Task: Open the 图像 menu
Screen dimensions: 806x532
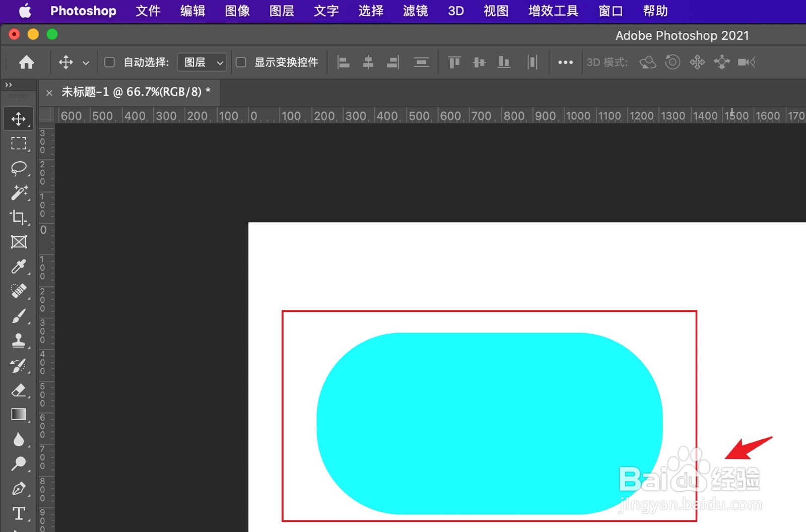Action: click(237, 11)
